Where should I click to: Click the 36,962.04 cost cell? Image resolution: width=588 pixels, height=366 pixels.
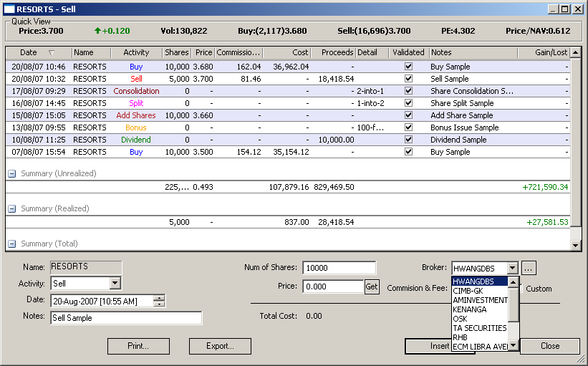pos(291,67)
